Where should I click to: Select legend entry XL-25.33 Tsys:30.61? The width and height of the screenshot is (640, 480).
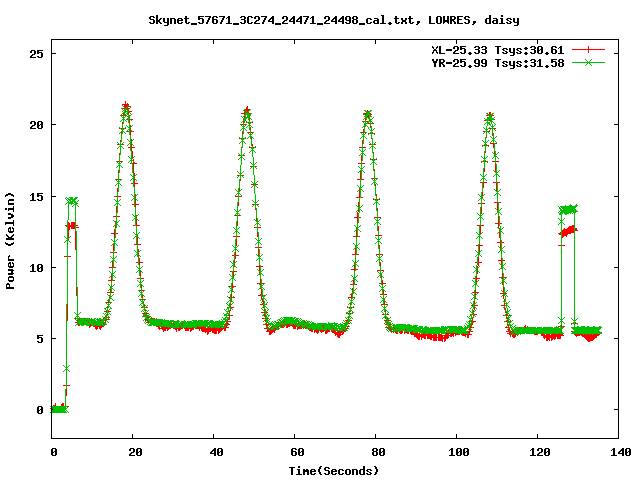point(498,50)
